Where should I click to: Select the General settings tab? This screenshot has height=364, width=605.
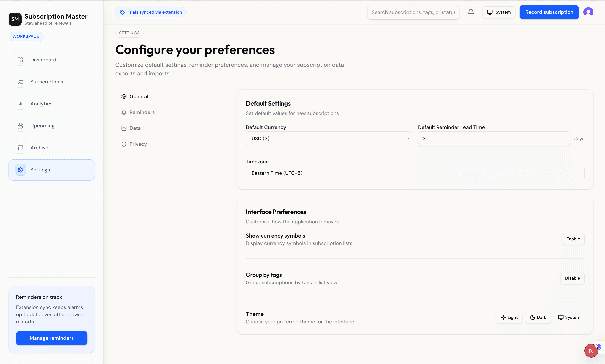tap(139, 96)
